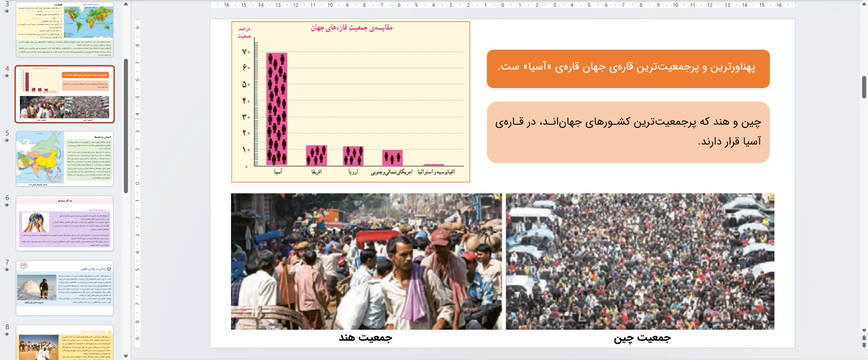868x360 pixels.
Task: Click the chart axis label 'اروپا'
Action: [353, 172]
